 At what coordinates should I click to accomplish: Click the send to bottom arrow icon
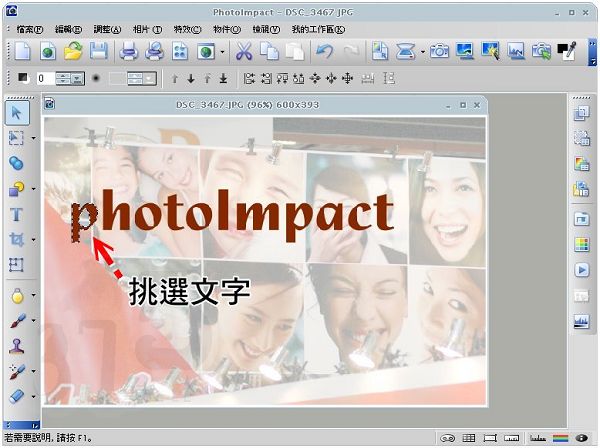point(223,79)
